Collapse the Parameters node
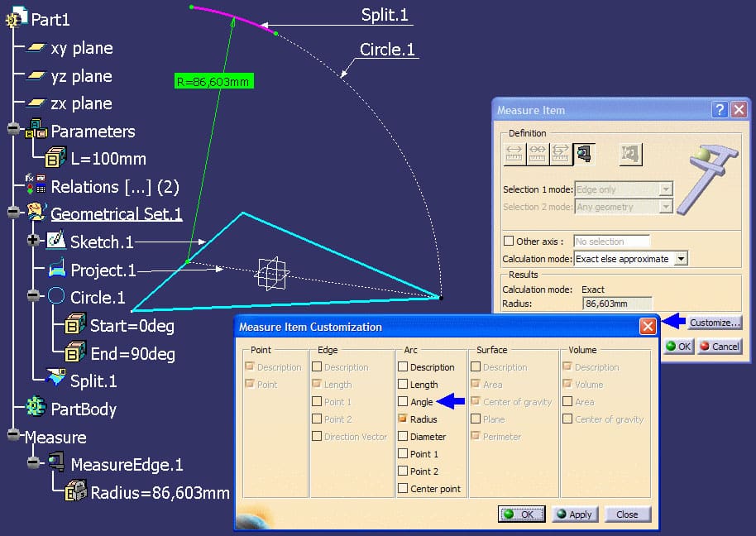Image resolution: width=756 pixels, height=536 pixels. click(x=13, y=129)
